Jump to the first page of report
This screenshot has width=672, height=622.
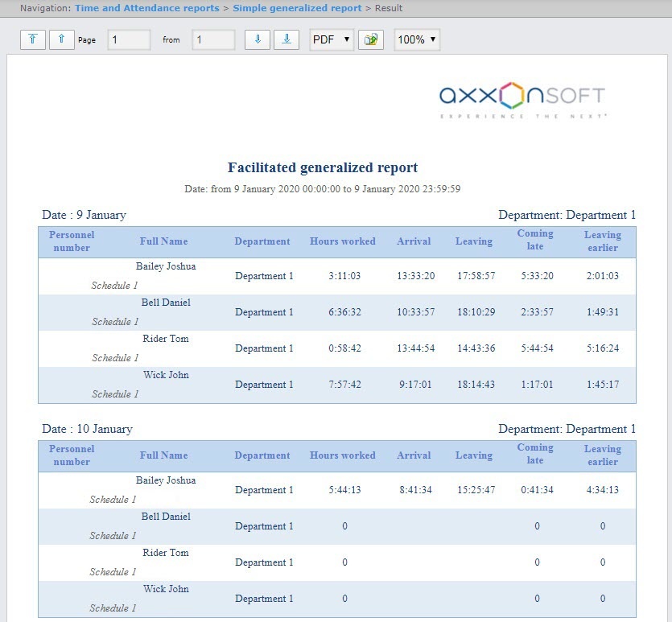[x=33, y=39]
